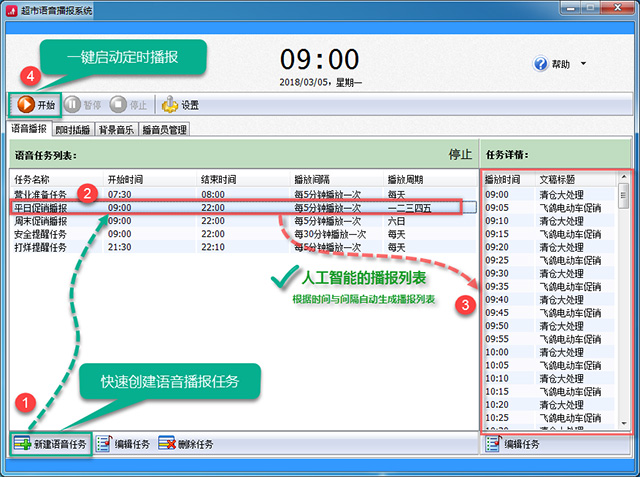The height and width of the screenshot is (477, 640).
Task: Create a task with 新建语音任务
Action: pyautogui.click(x=51, y=443)
